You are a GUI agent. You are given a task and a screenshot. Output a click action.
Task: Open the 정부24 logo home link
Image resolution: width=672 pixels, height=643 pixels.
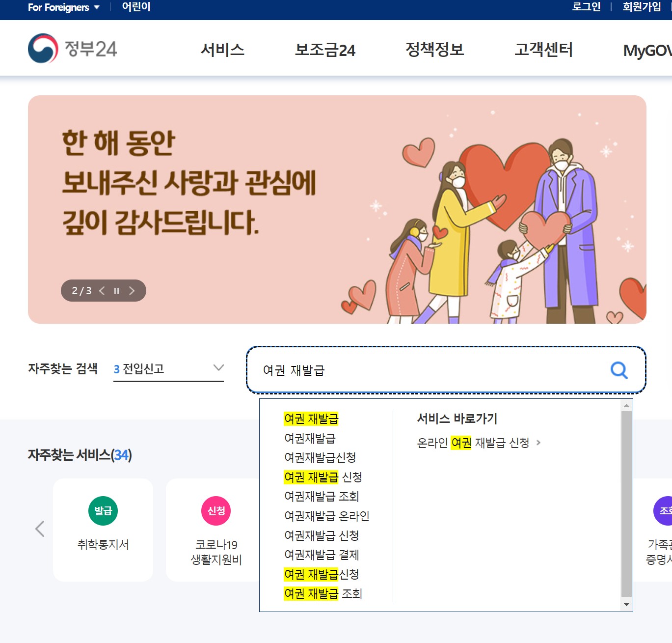72,49
